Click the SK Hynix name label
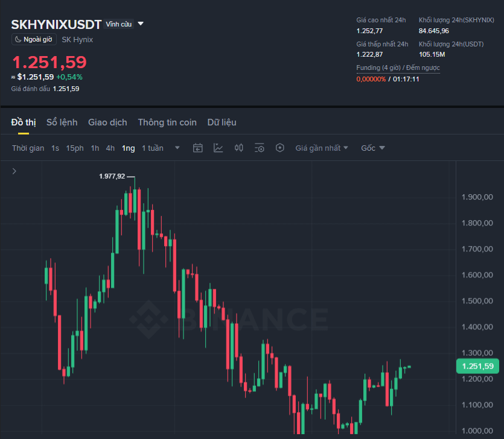The height and width of the screenshot is (439, 504). coord(77,40)
